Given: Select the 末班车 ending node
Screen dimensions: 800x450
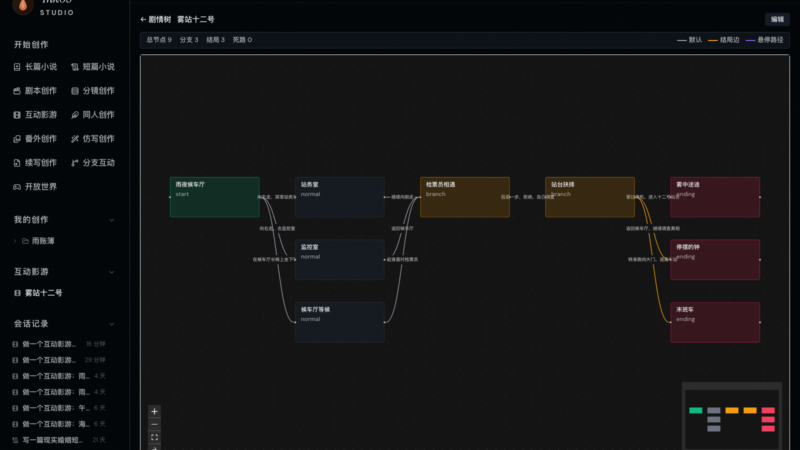Looking at the screenshot, I should pyautogui.click(x=715, y=322).
